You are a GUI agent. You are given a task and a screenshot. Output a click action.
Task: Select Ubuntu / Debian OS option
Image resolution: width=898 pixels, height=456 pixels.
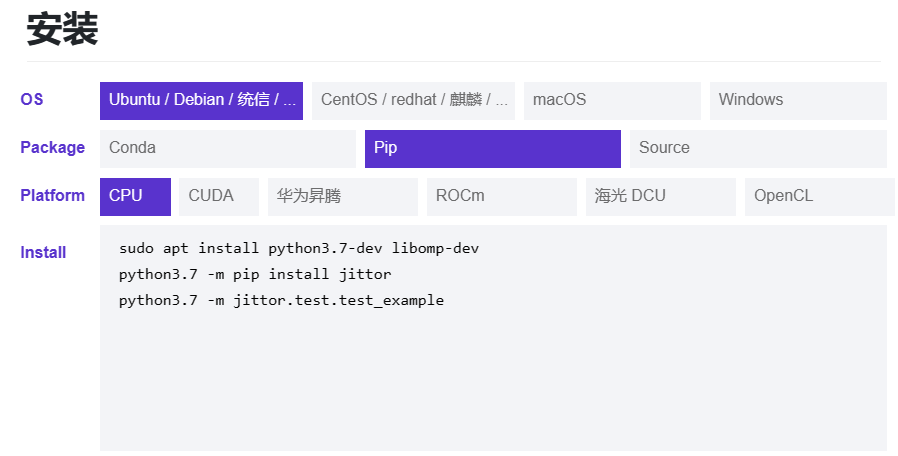201,100
